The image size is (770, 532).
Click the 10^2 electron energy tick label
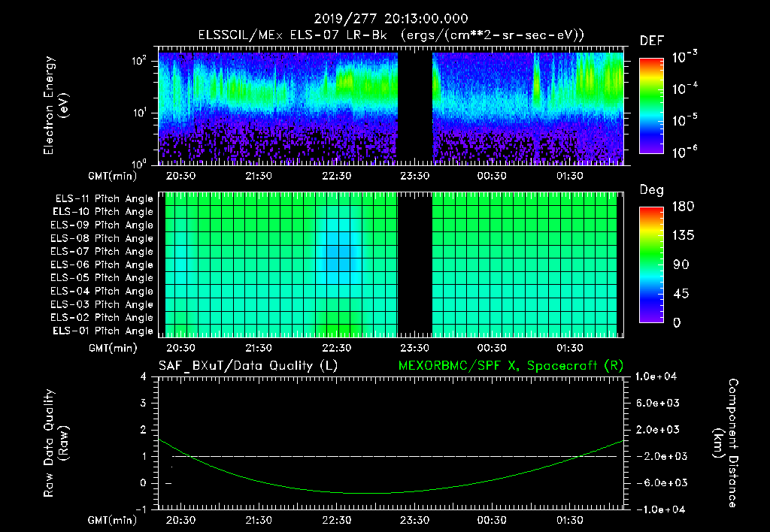pyautogui.click(x=139, y=61)
